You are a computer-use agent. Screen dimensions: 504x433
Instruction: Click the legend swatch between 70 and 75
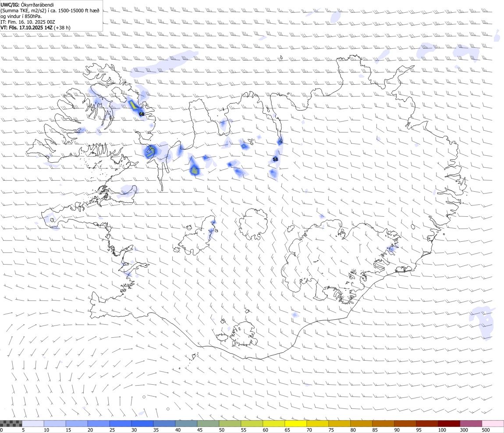point(318,423)
